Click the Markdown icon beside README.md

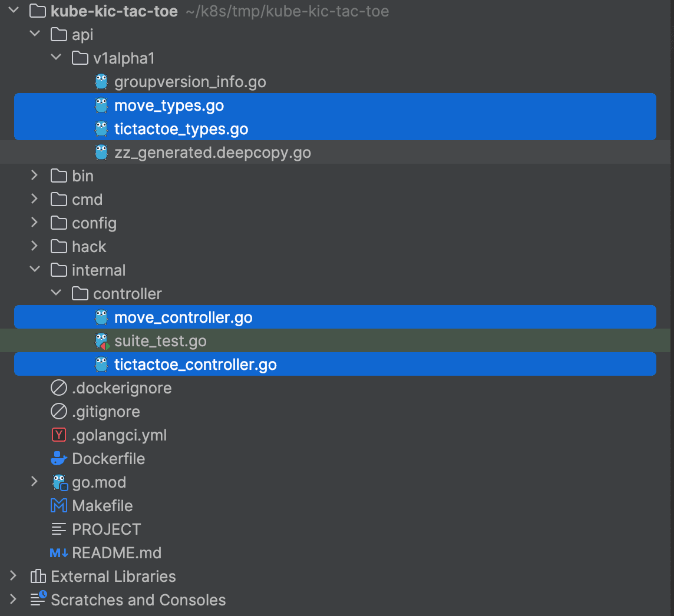(59, 553)
